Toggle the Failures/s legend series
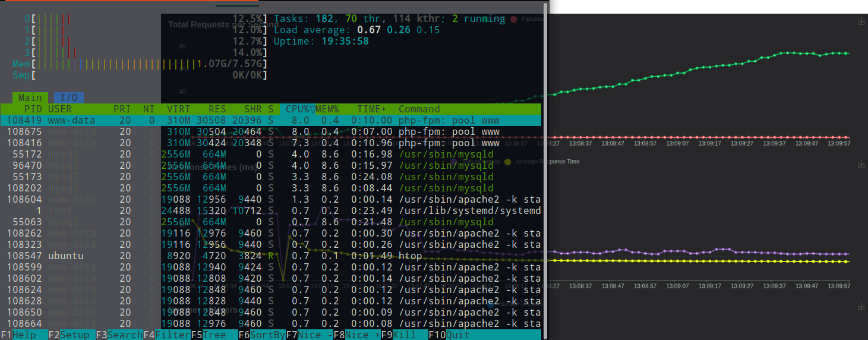The image size is (868, 340). click(x=526, y=19)
